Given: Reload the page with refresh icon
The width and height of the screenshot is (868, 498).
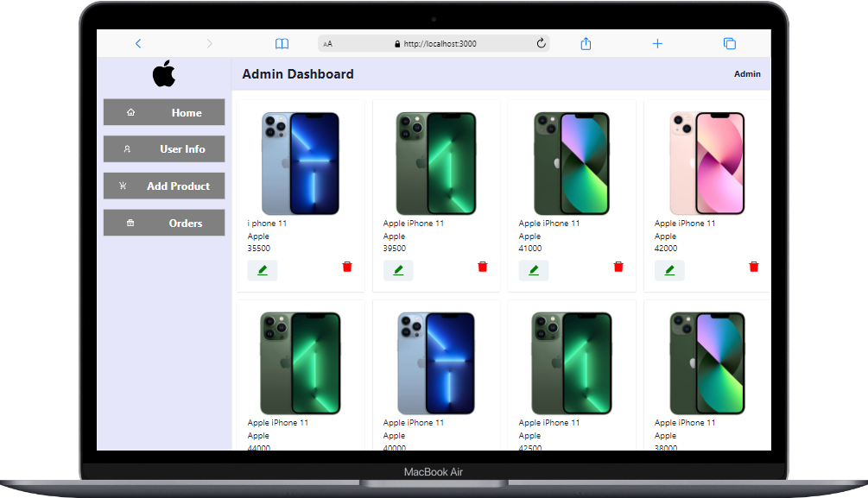Looking at the screenshot, I should point(541,43).
